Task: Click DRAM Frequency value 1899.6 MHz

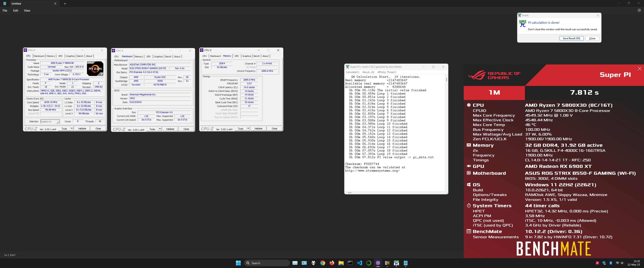Action: [249, 80]
